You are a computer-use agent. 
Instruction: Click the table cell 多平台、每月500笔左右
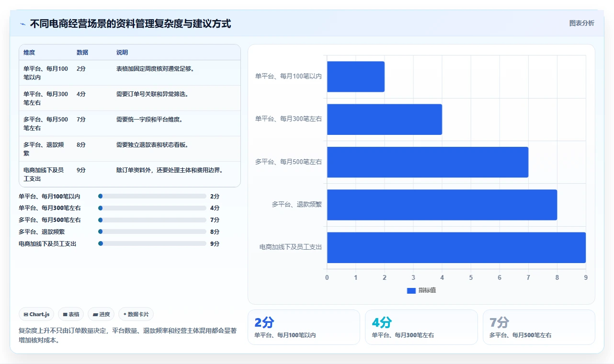tap(45, 123)
